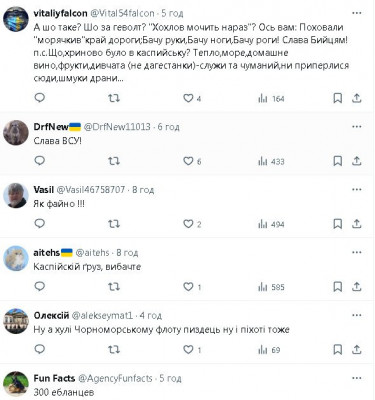Open the Vasil tweet timestamp link
This screenshot has width=375, height=400.
[x=143, y=190]
